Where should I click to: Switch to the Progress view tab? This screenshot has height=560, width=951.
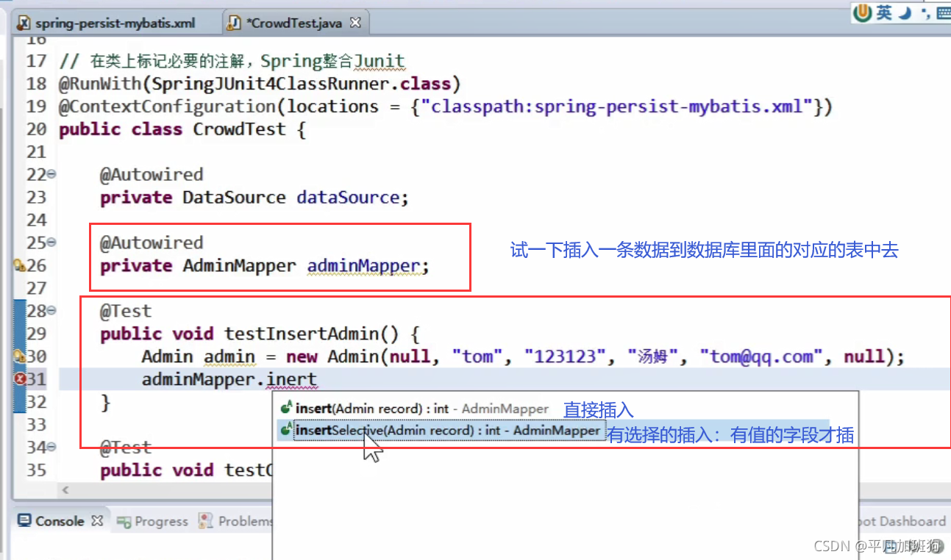click(153, 521)
